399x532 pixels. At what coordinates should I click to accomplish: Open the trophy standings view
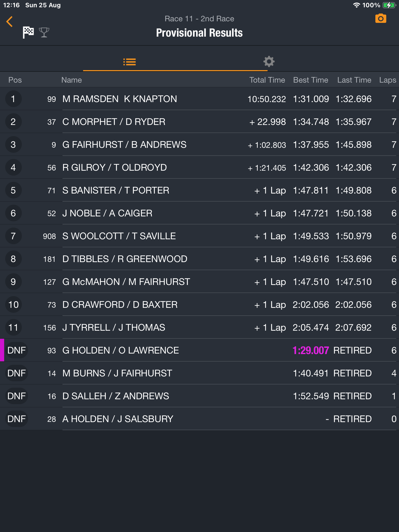(x=44, y=32)
